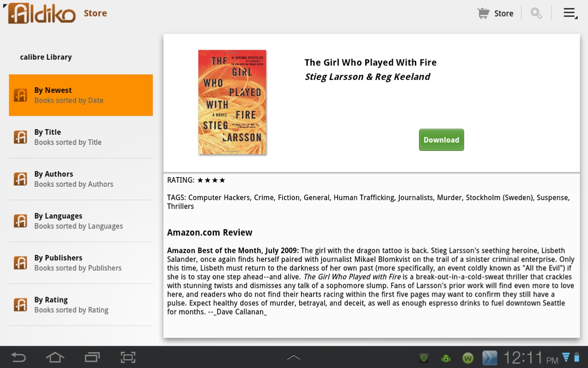Viewport: 588px width, 368px height.
Task: Open the recent apps icon
Action: [92, 357]
